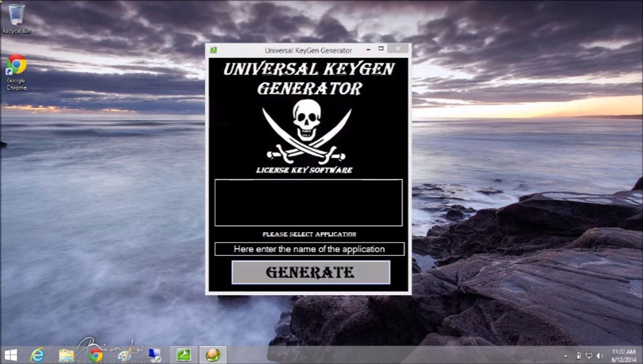The image size is (643, 364).
Task: Close the Universal KeyGen Generator window
Action: click(398, 49)
